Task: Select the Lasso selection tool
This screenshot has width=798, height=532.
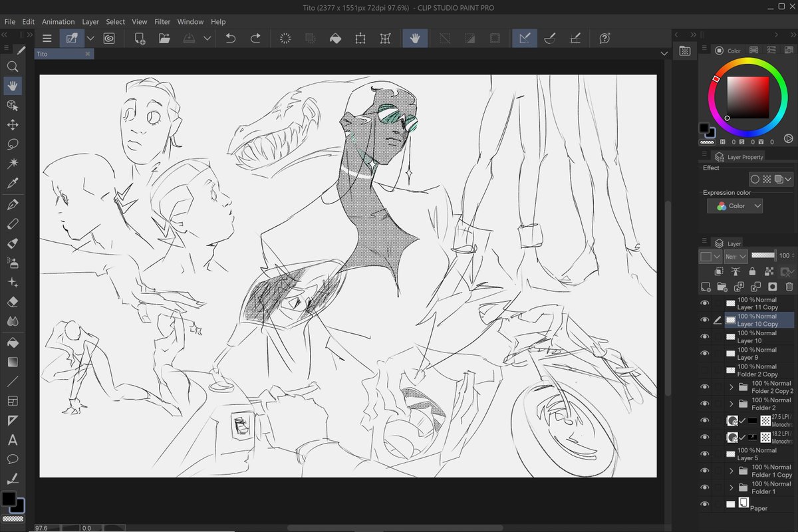Action: tap(12, 144)
